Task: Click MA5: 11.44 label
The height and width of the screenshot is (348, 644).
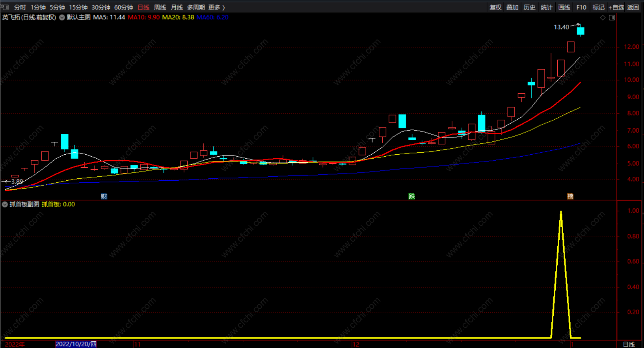Action: (109, 17)
